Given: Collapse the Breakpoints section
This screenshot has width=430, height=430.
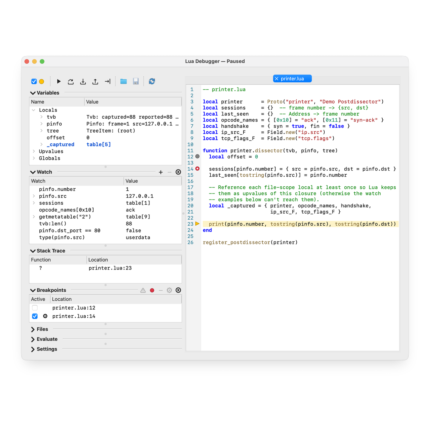Looking at the screenshot, I should (33, 290).
